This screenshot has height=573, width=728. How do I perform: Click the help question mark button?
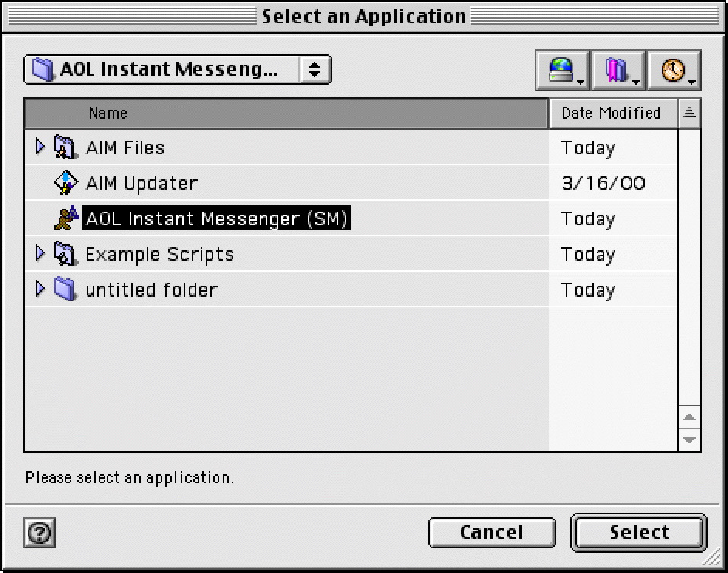(39, 533)
